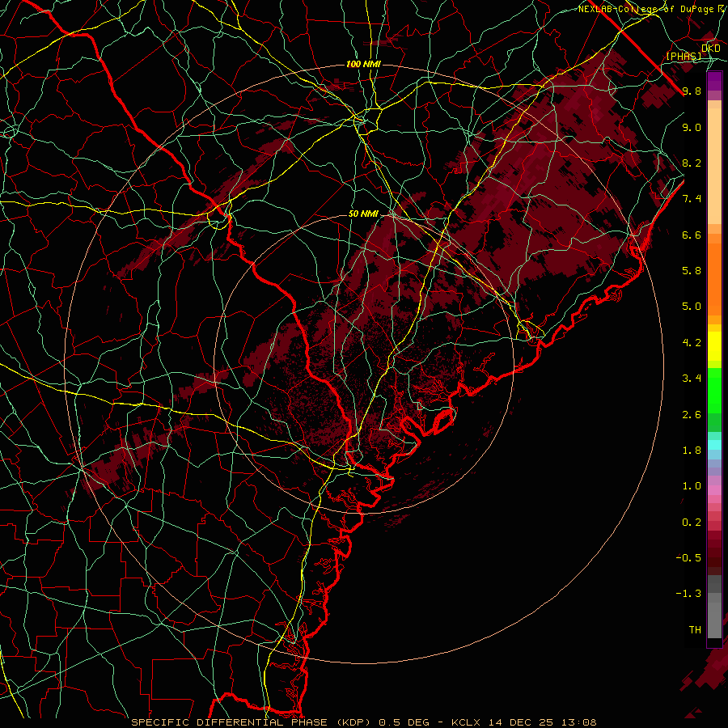Click the 5.0 scale value label
Image resolution: width=728 pixels, height=728 pixels.
[692, 307]
